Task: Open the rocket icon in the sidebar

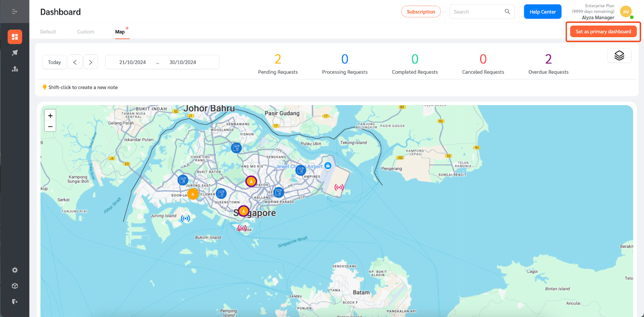Action: [15, 53]
